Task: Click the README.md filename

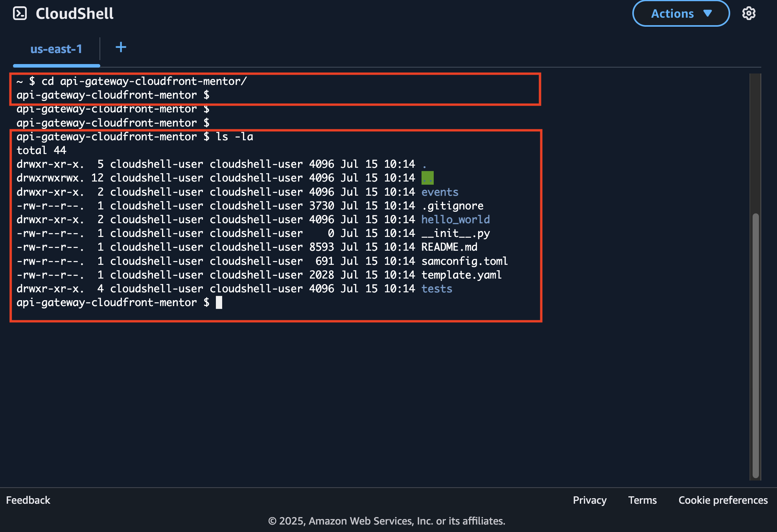Action: point(449,247)
